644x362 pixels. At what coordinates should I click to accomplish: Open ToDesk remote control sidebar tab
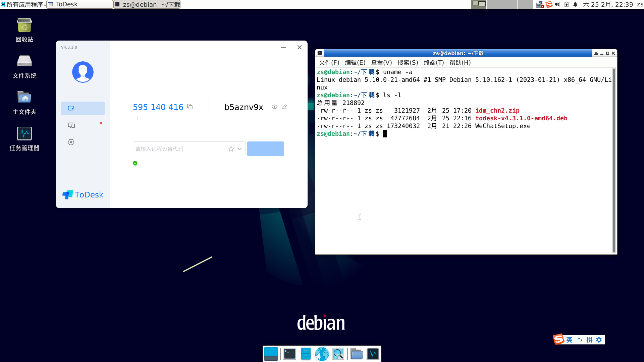[83, 108]
